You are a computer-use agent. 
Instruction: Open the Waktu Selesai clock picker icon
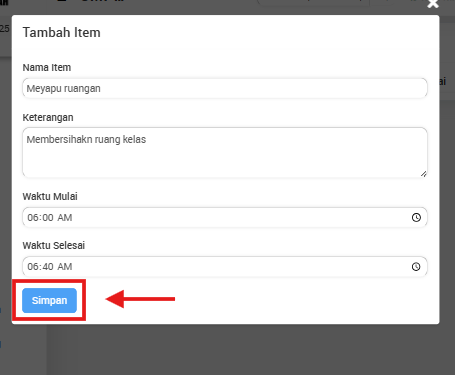tap(416, 267)
